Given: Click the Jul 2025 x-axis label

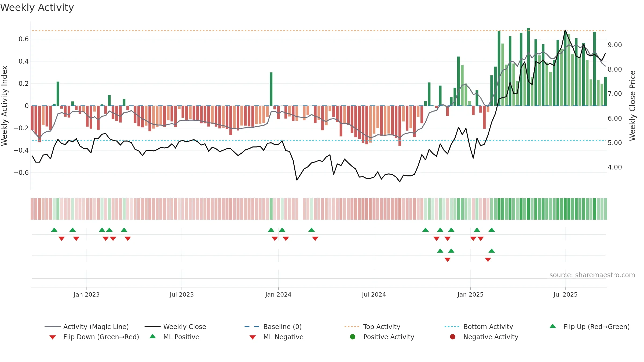Looking at the screenshot, I should pos(565,294).
